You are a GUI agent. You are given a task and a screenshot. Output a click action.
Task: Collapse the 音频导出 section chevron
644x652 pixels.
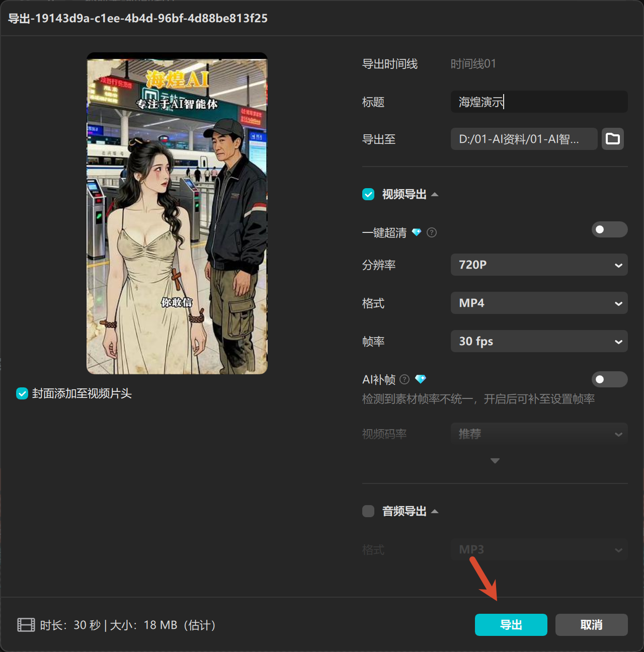coord(435,511)
